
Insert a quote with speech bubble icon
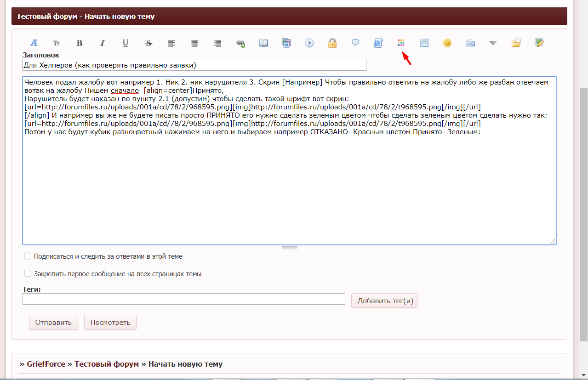pyautogui.click(x=355, y=43)
